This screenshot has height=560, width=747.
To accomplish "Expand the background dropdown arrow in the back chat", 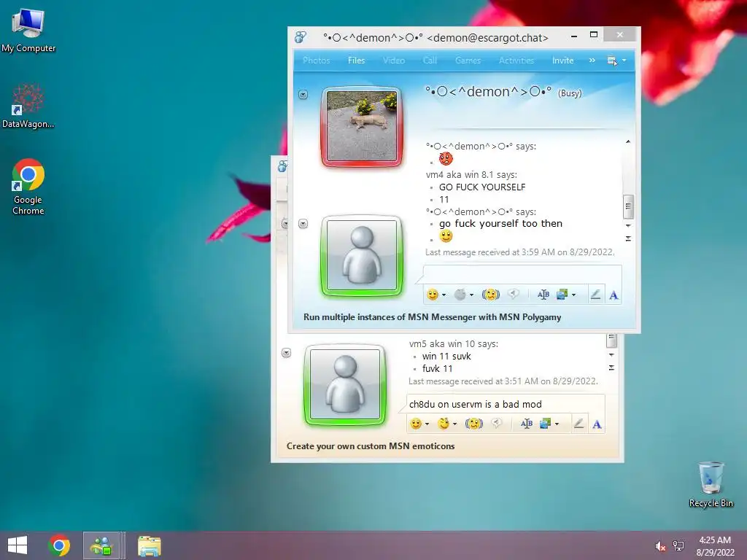I will pos(557,424).
